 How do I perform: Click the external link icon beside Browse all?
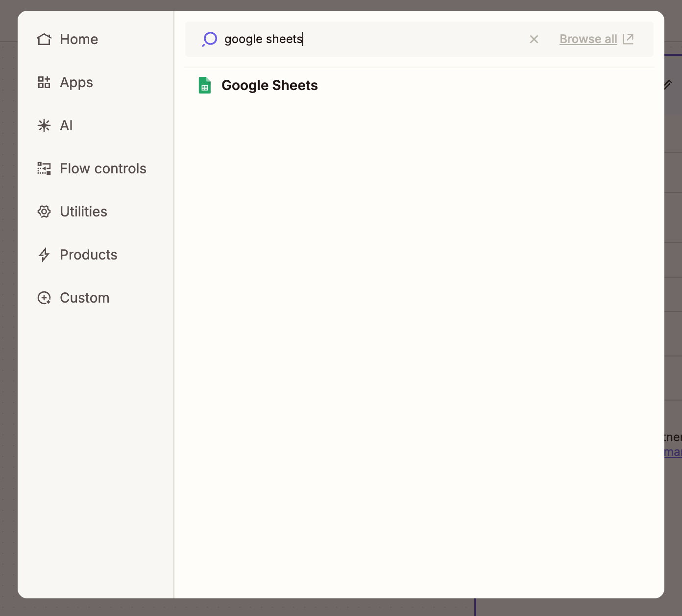(x=628, y=39)
